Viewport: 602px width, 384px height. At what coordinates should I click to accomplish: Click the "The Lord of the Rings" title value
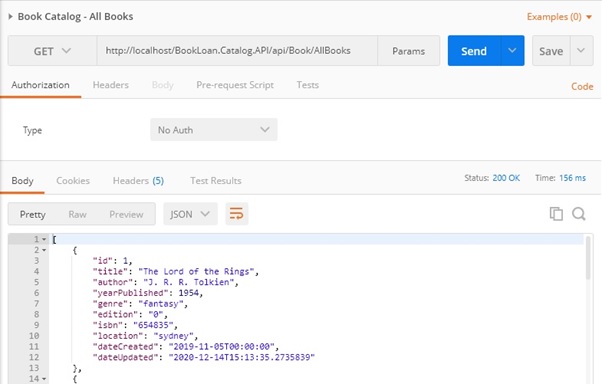point(196,271)
